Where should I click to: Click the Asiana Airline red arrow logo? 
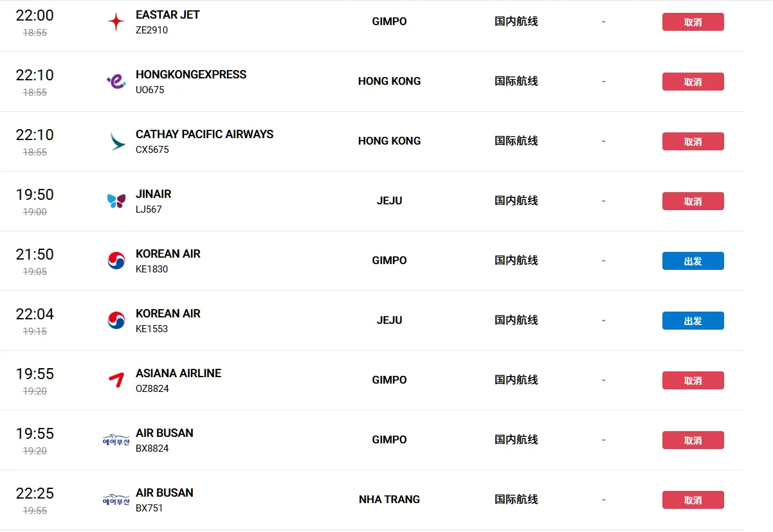point(116,380)
